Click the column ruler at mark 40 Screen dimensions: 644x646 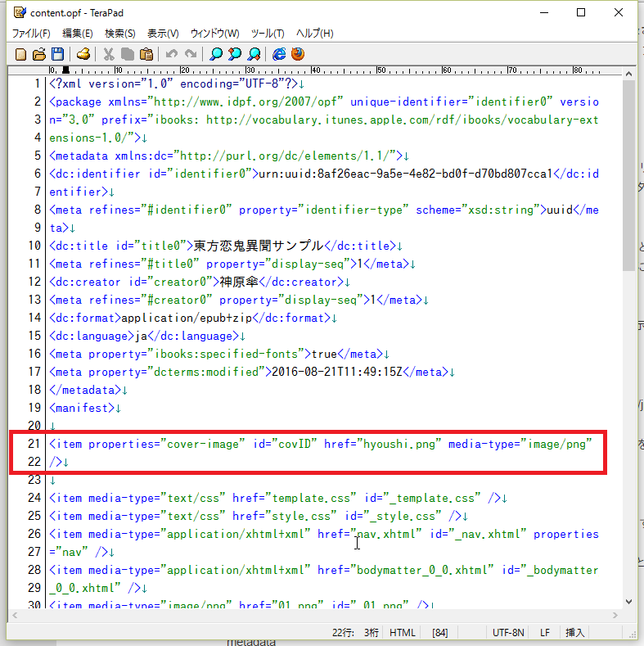[x=315, y=70]
